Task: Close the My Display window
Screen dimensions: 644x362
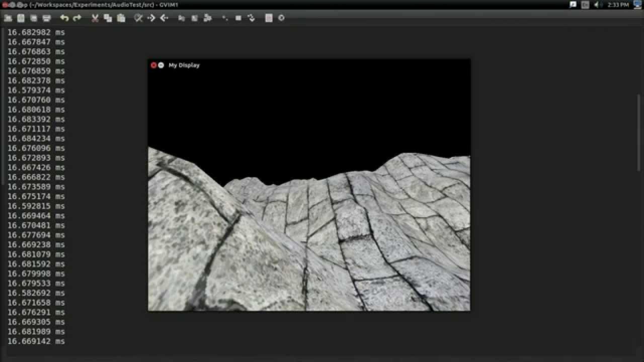Action: tap(153, 65)
